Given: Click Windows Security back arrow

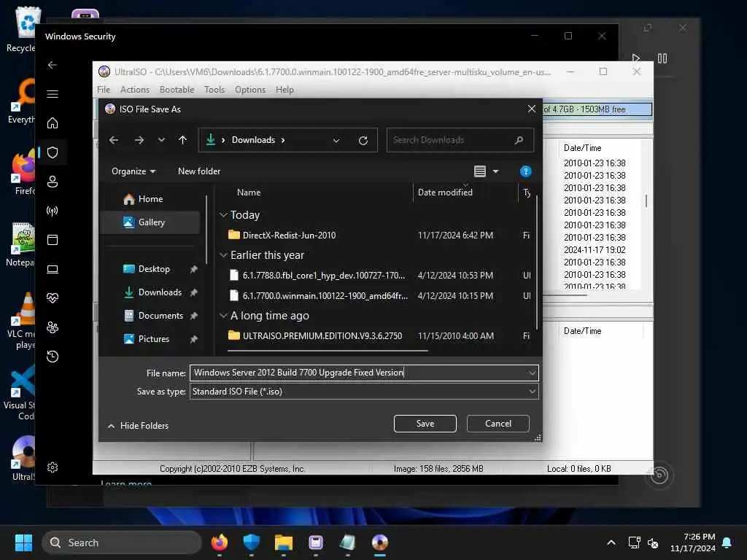Looking at the screenshot, I should [53, 65].
